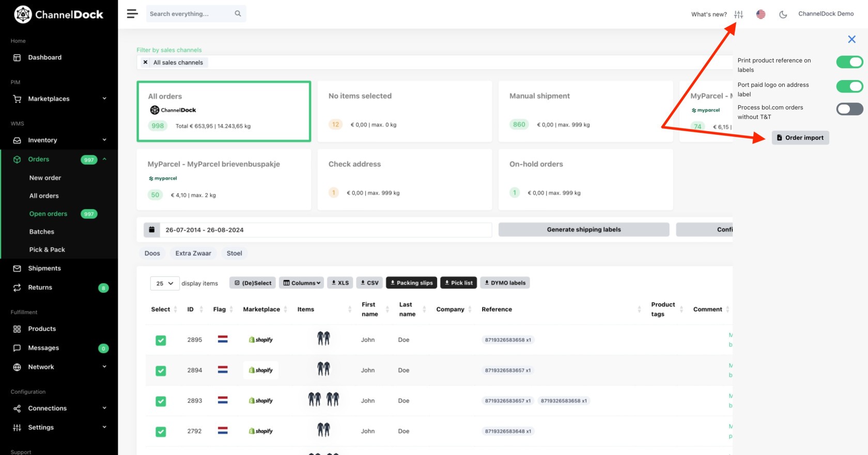This screenshot has width=868, height=455.
Task: Open All orders in sidebar
Action: click(44, 196)
